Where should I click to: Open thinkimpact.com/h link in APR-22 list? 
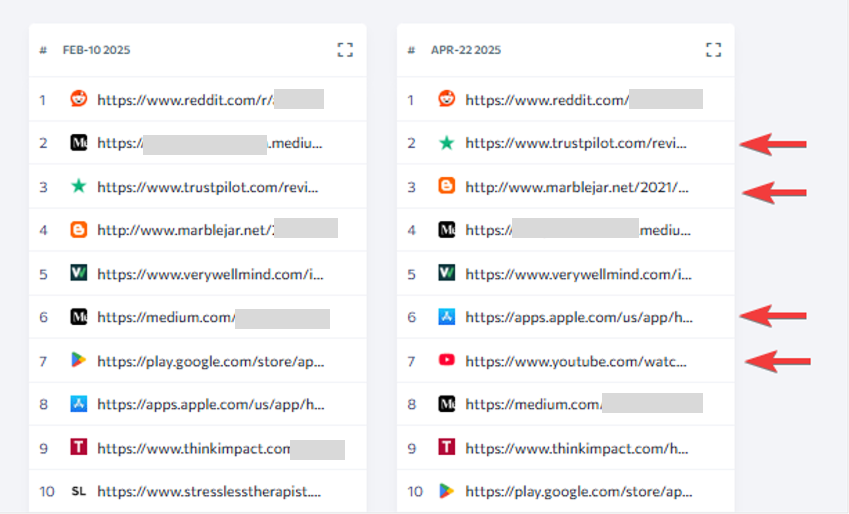[577, 449]
